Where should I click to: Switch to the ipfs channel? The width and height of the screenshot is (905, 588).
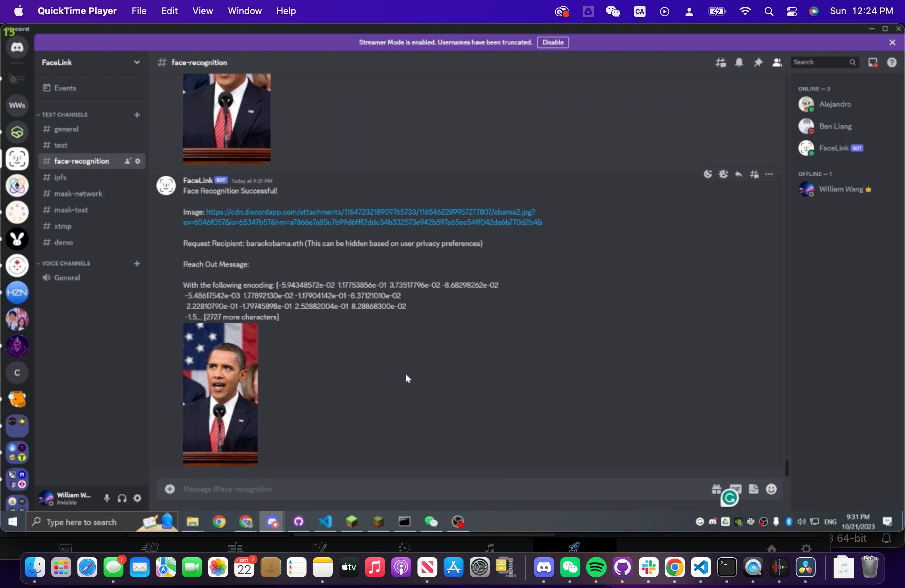[x=91, y=177]
